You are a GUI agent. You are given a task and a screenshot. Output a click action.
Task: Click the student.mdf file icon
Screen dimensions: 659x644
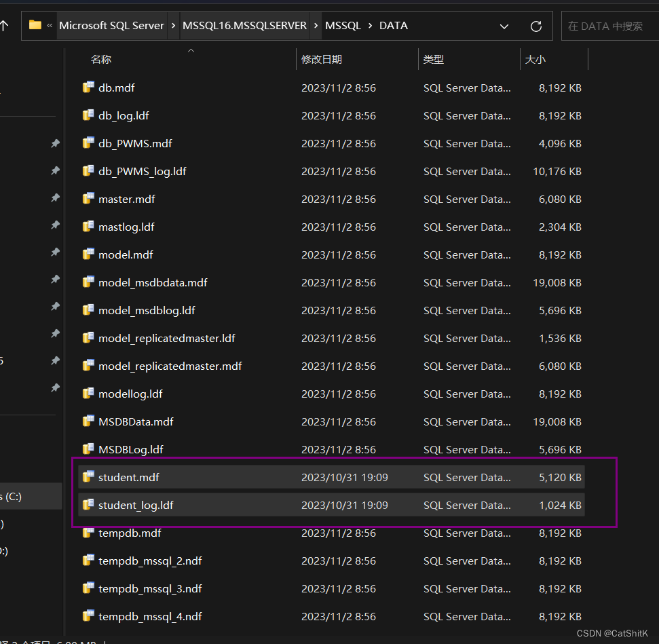pyautogui.click(x=88, y=476)
